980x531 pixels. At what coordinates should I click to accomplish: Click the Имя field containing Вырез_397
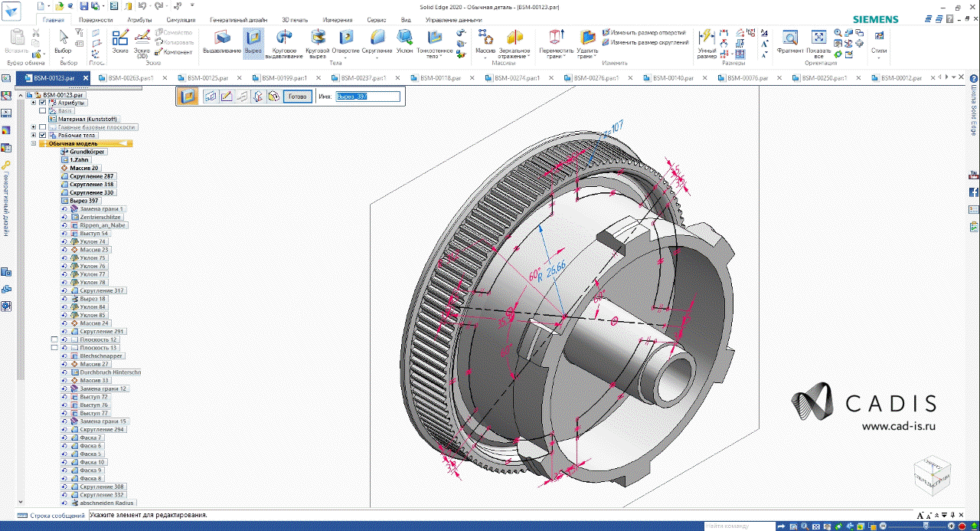click(368, 97)
